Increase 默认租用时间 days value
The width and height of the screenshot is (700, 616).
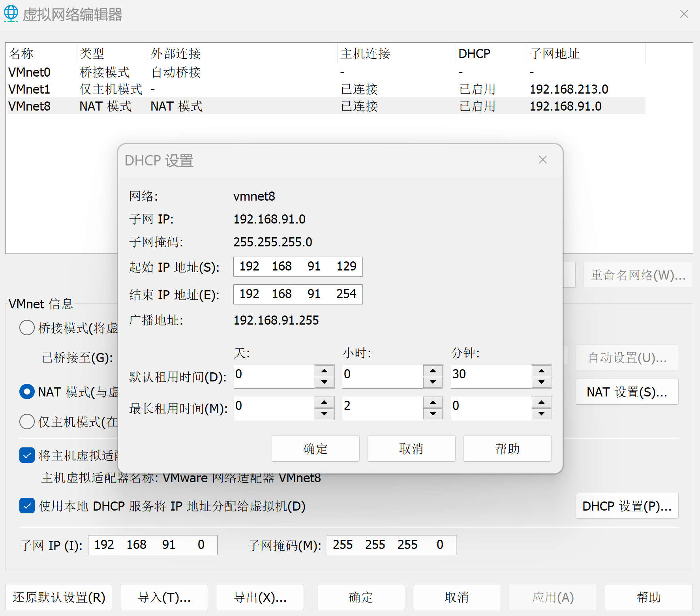click(x=325, y=371)
